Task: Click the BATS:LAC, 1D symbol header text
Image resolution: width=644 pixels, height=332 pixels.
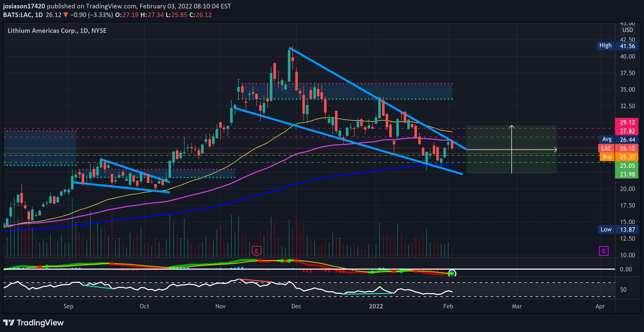Action: point(23,15)
